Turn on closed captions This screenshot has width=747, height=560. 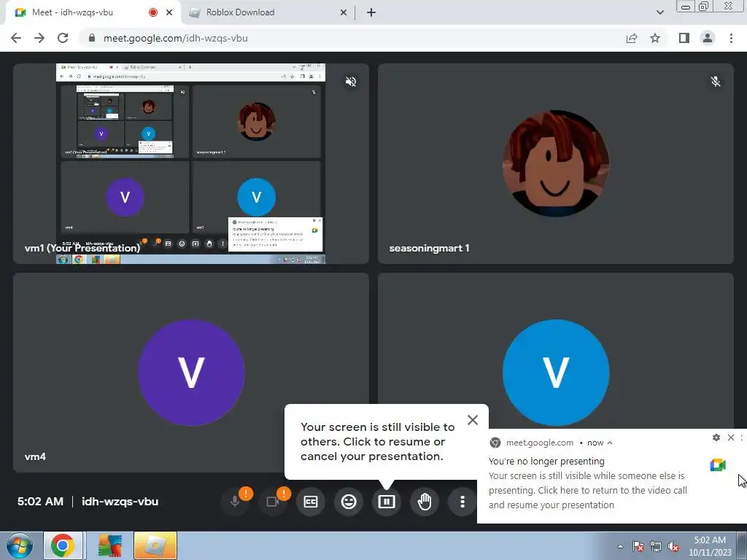tap(311, 502)
